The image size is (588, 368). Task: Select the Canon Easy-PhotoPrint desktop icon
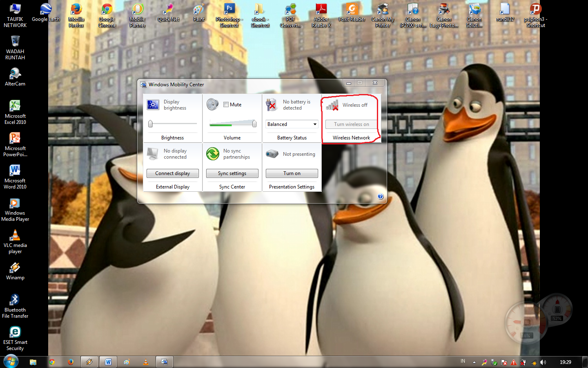click(444, 16)
